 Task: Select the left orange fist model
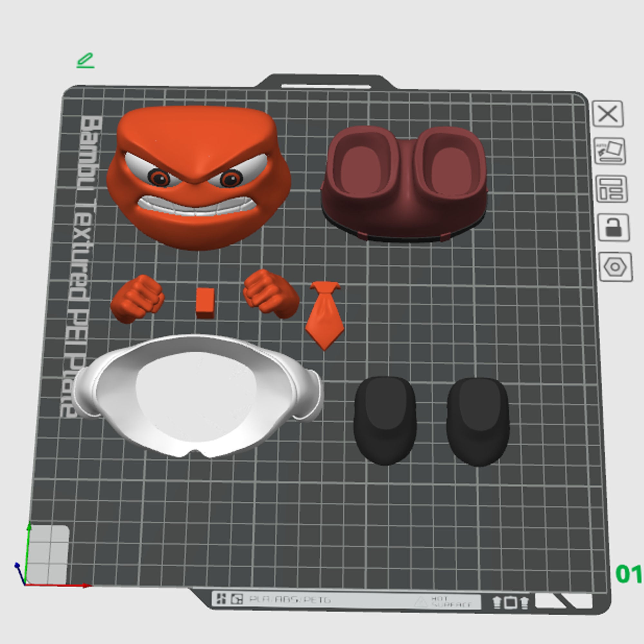(137, 299)
